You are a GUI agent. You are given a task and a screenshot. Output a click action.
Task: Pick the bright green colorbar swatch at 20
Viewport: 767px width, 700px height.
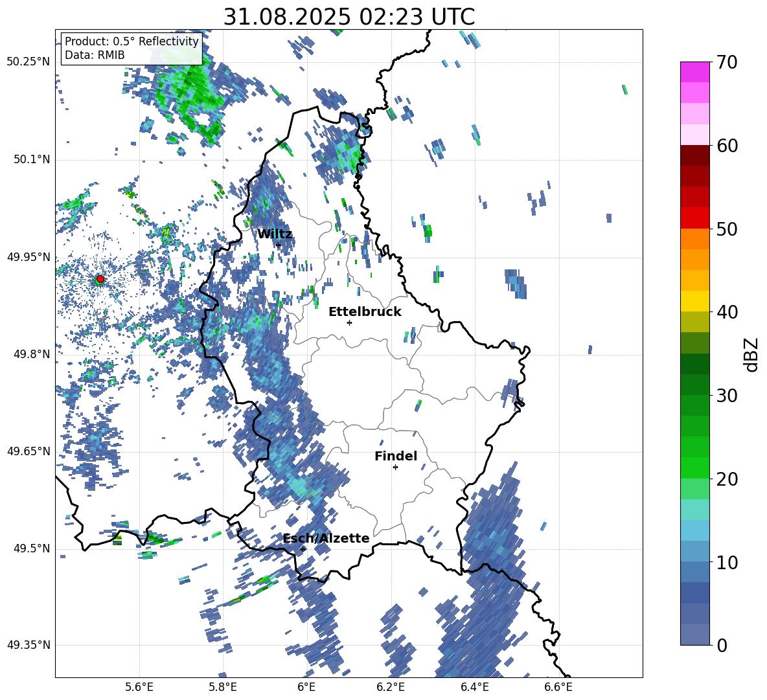(694, 468)
